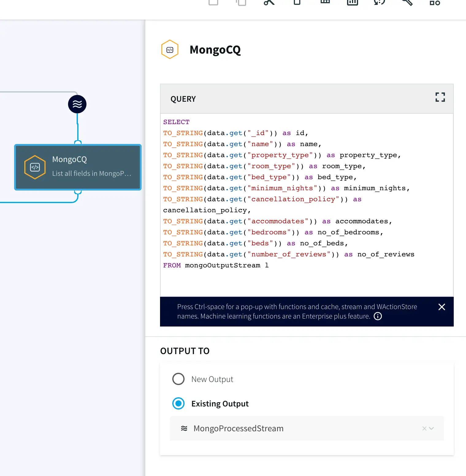Expand the query editor to fullscreen
This screenshot has height=476, width=466.
point(440,97)
